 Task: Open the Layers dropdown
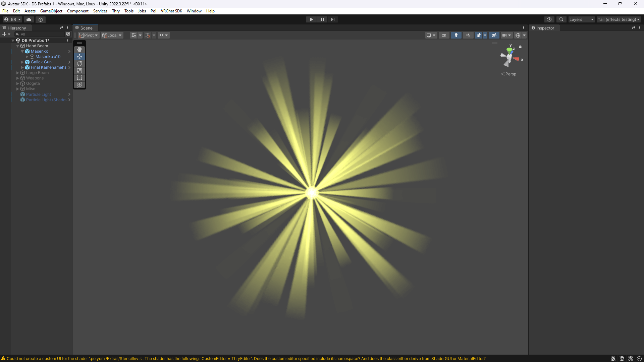(x=581, y=19)
